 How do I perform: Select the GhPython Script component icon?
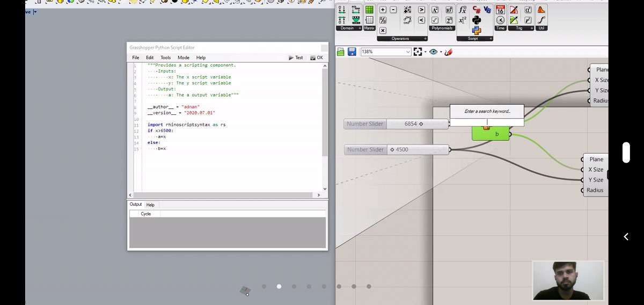point(477,20)
